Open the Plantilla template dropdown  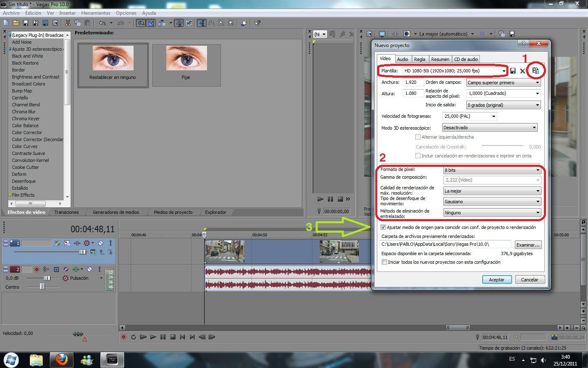504,71
